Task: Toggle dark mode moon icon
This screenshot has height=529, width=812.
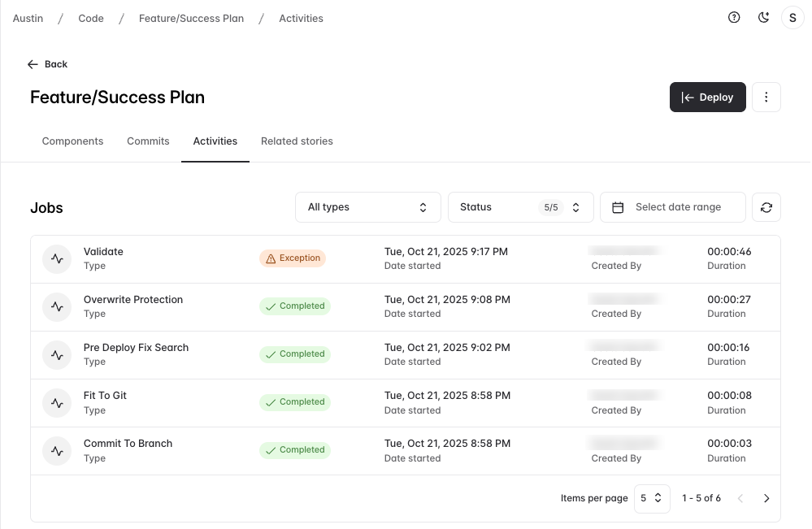Action: [x=763, y=18]
